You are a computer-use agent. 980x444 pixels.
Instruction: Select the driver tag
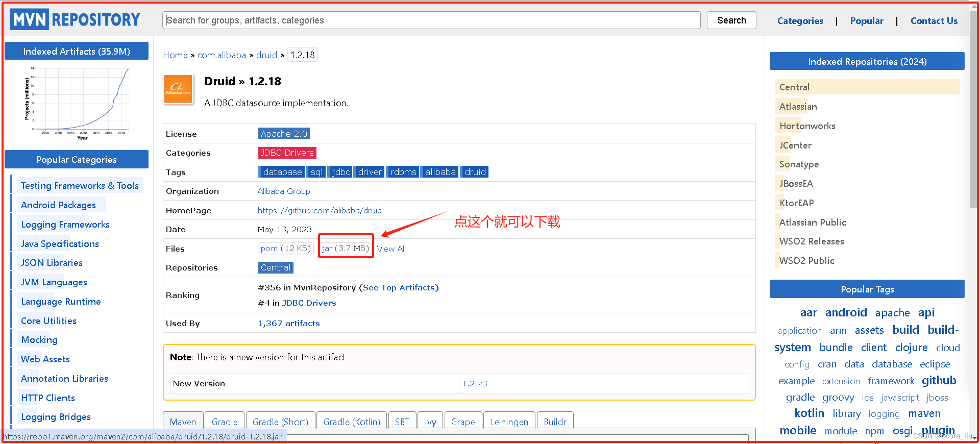[x=369, y=172]
